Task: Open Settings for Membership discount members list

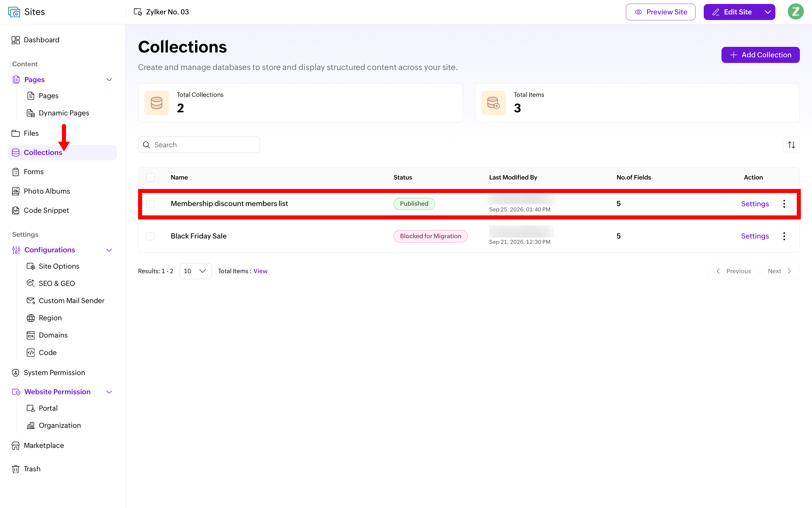Action: tap(754, 203)
